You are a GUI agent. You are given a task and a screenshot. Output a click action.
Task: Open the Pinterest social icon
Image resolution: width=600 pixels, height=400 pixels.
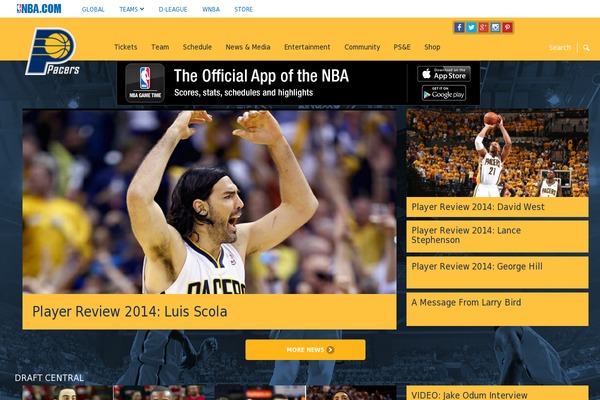click(x=507, y=28)
